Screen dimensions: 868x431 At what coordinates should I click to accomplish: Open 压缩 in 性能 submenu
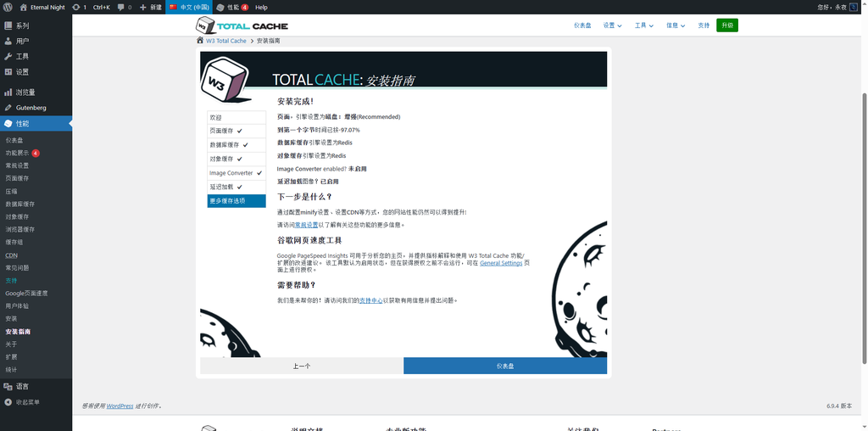point(36,191)
